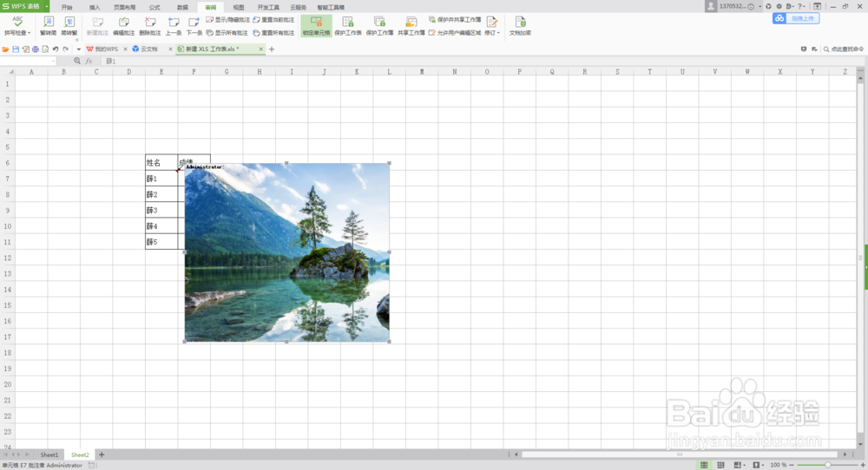Select cell containing 薛3
868x470 pixels.
click(161, 210)
